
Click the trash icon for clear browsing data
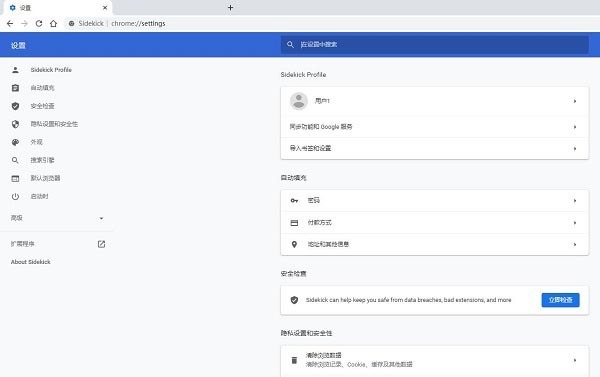[294, 360]
